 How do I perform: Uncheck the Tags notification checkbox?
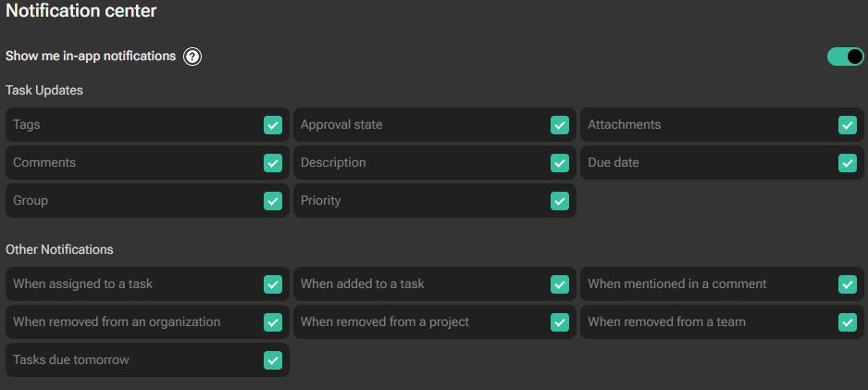273,125
